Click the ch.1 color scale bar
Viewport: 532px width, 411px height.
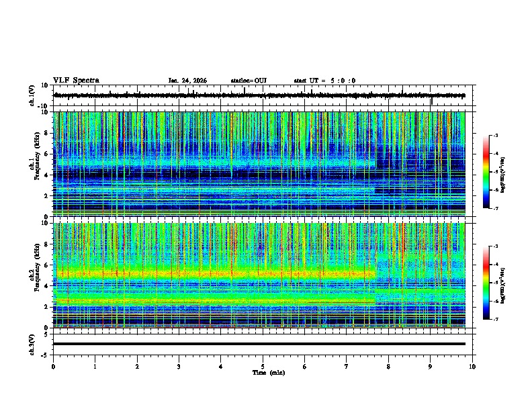486,172
